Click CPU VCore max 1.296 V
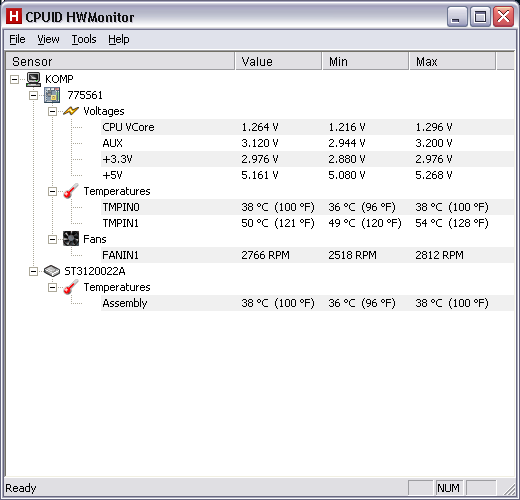The image size is (520, 500). (x=434, y=127)
